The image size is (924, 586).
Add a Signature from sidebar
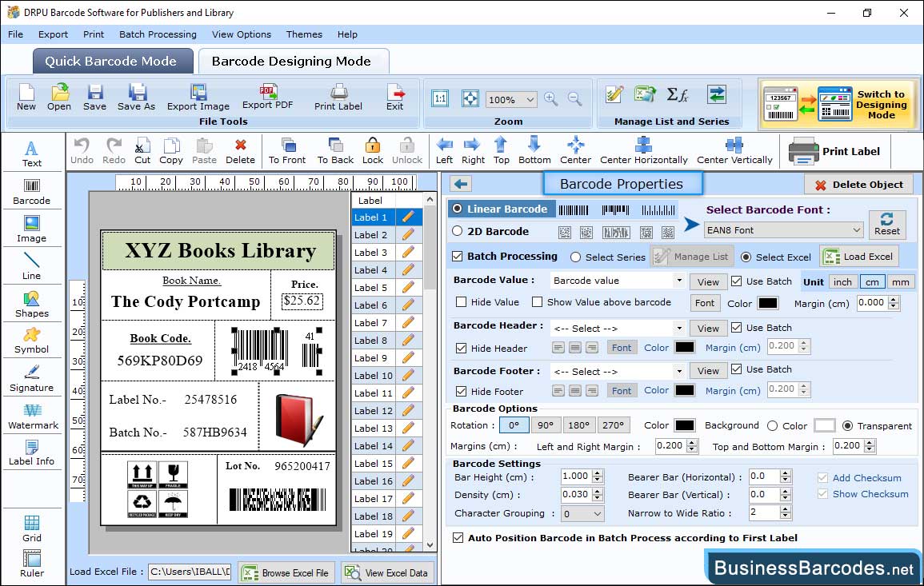(x=32, y=379)
